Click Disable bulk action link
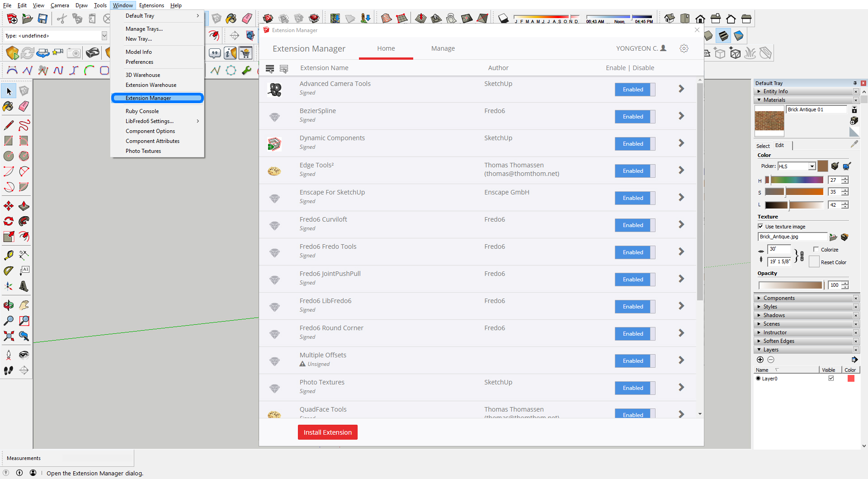Viewport: 868px width, 479px height. click(643, 68)
